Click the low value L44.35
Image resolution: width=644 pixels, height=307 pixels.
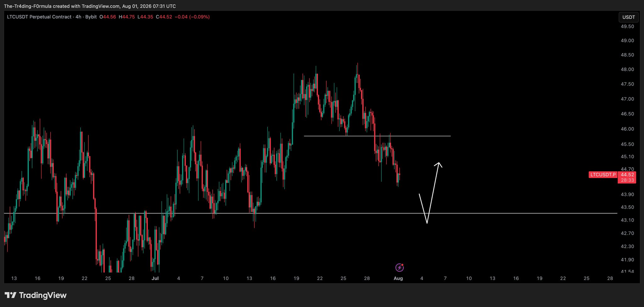(x=145, y=17)
